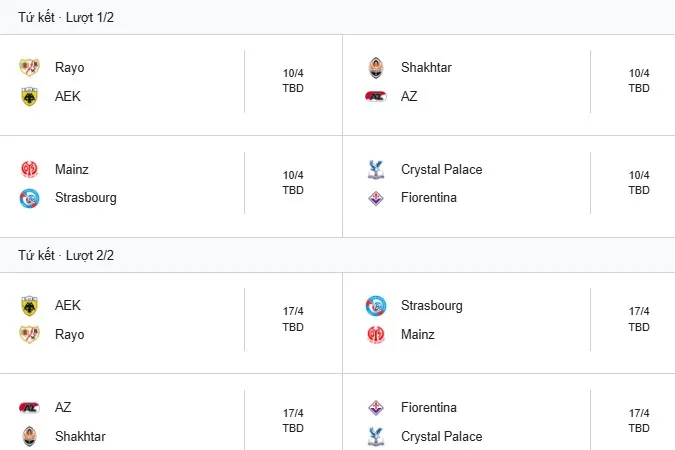Click the 17/4 TBD time of AEK vs Rayo
The width and height of the screenshot is (675, 450).
[x=293, y=319]
